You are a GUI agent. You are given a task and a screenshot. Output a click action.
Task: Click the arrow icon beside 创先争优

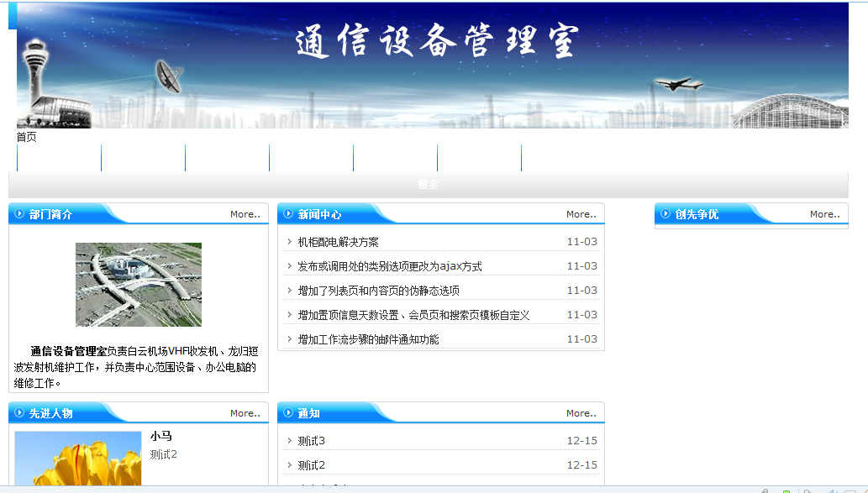pos(665,214)
